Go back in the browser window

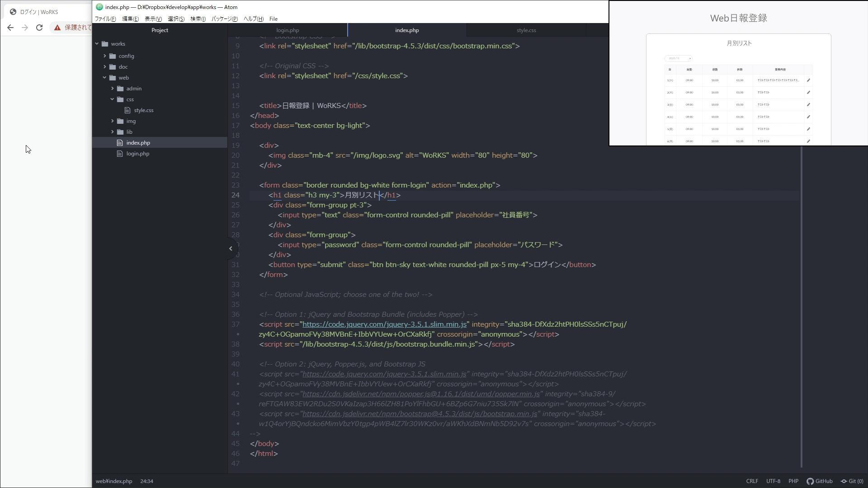pyautogui.click(x=10, y=28)
